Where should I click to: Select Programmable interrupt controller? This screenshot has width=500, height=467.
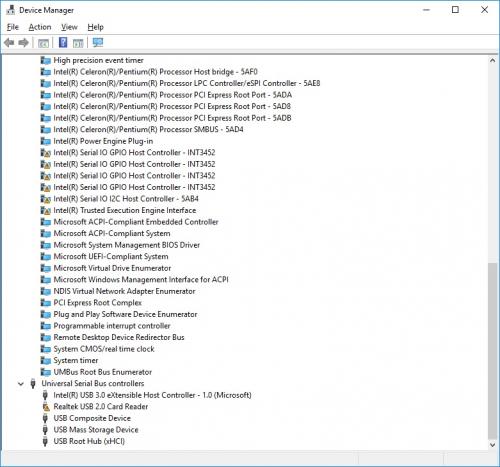pos(112,326)
